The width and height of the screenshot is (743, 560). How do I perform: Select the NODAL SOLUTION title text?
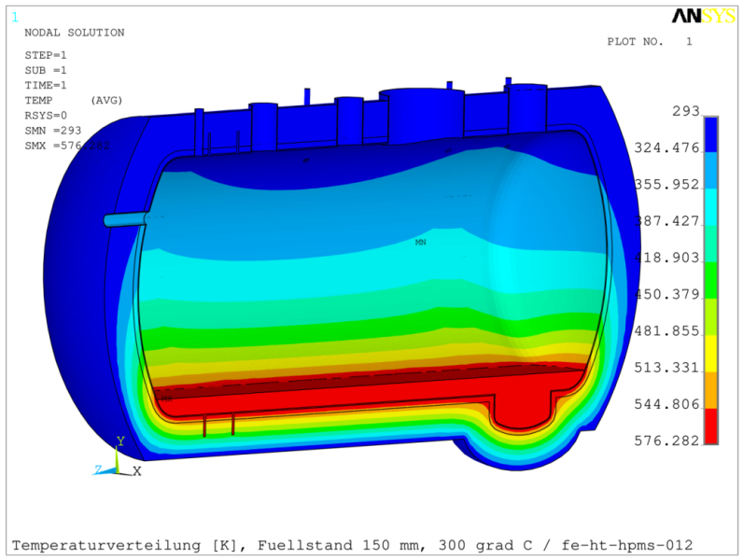pos(74,33)
